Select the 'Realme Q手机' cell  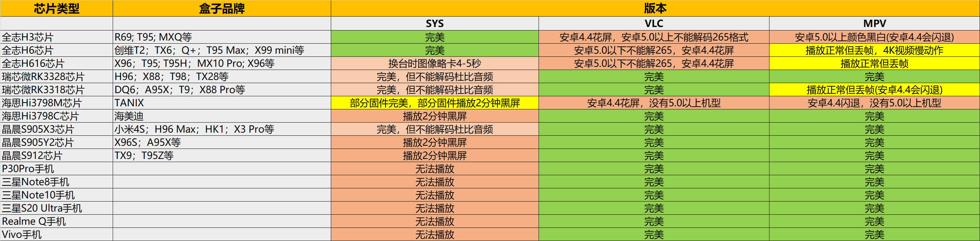(56, 221)
